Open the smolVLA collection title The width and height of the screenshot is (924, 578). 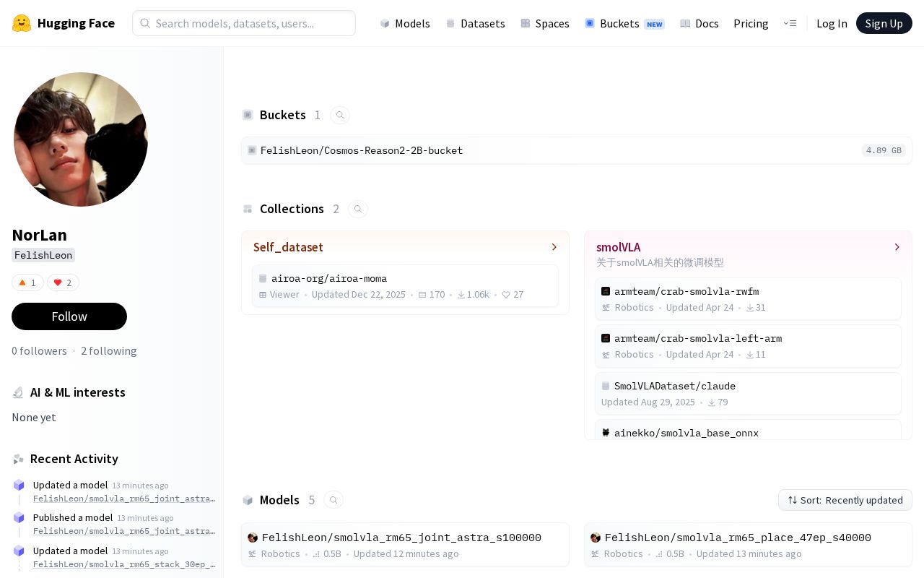coord(618,247)
